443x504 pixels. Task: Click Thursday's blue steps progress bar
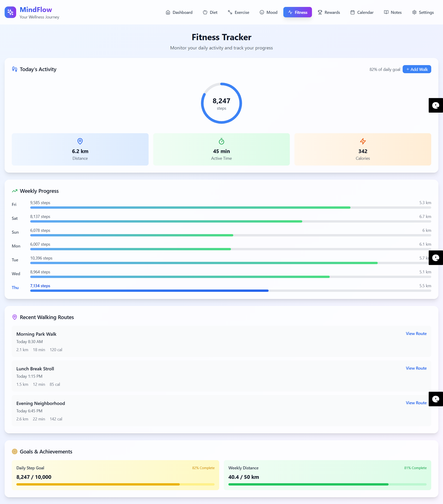coord(149,291)
